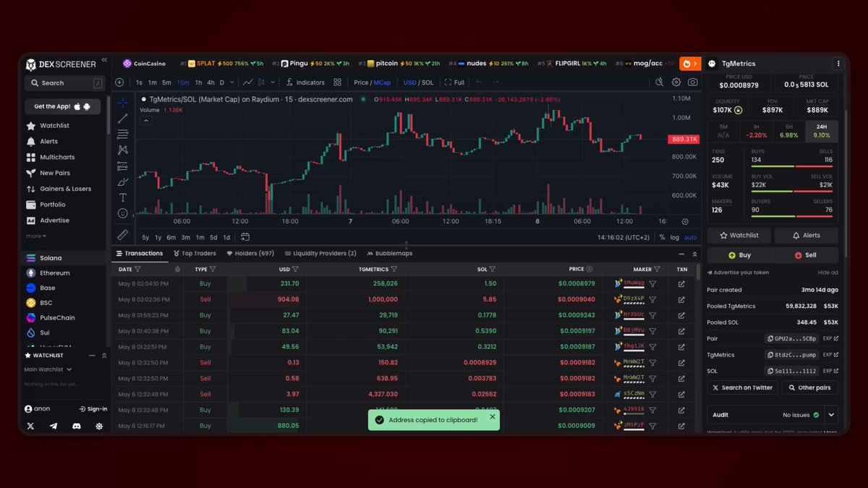Switch to the Bubblemaps tab
Screen dimensions: 868x488
pyautogui.click(x=389, y=254)
